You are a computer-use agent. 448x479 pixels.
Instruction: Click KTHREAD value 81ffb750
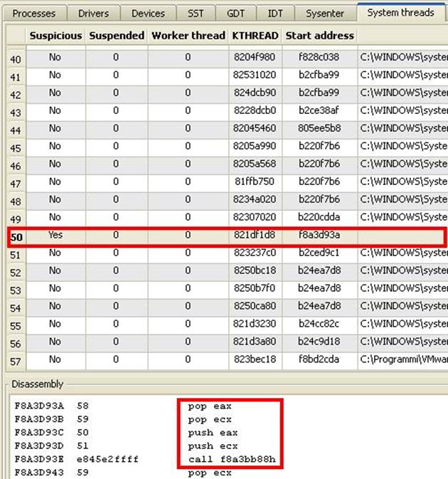(255, 181)
